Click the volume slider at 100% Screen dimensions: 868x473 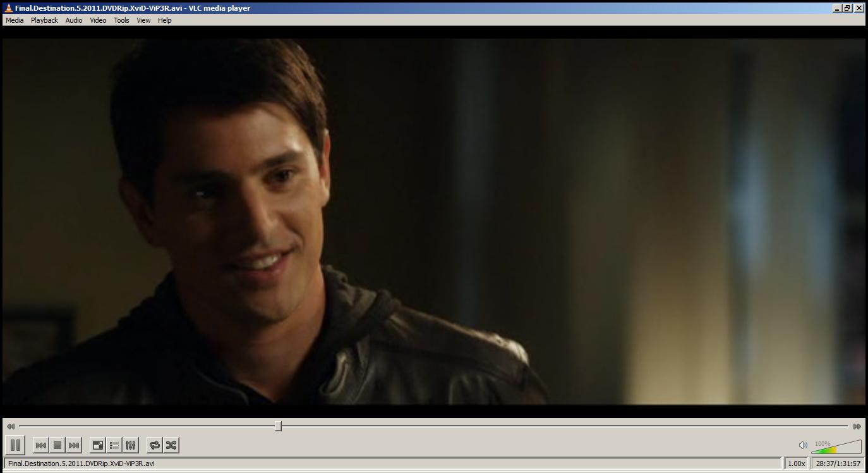pos(836,448)
